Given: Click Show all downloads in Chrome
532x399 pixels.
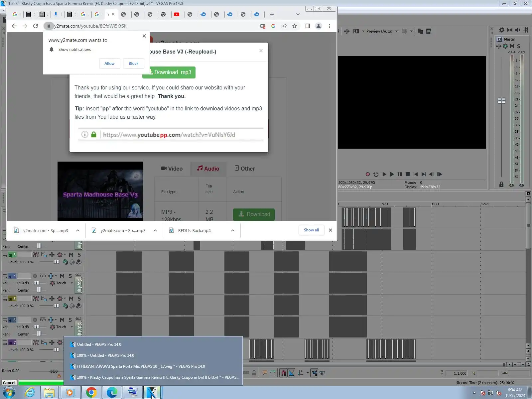Looking at the screenshot, I should (x=311, y=230).
